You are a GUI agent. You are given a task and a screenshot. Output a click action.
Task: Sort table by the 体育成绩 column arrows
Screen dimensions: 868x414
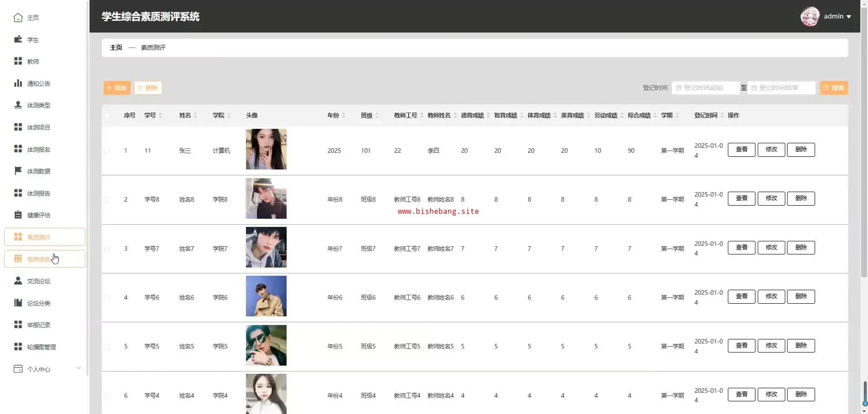pos(555,116)
